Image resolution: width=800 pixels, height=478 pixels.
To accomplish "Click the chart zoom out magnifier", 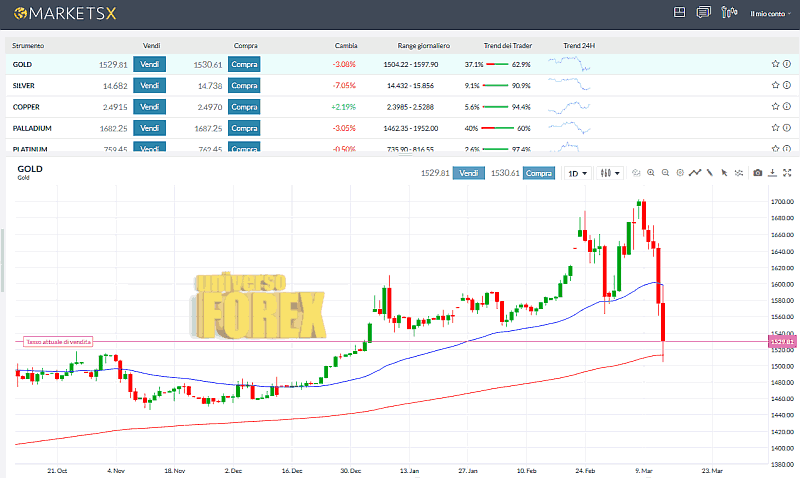I will [665, 173].
